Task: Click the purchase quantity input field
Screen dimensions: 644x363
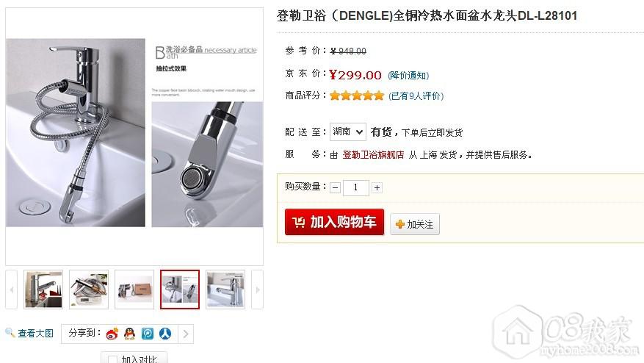Action: (355, 188)
